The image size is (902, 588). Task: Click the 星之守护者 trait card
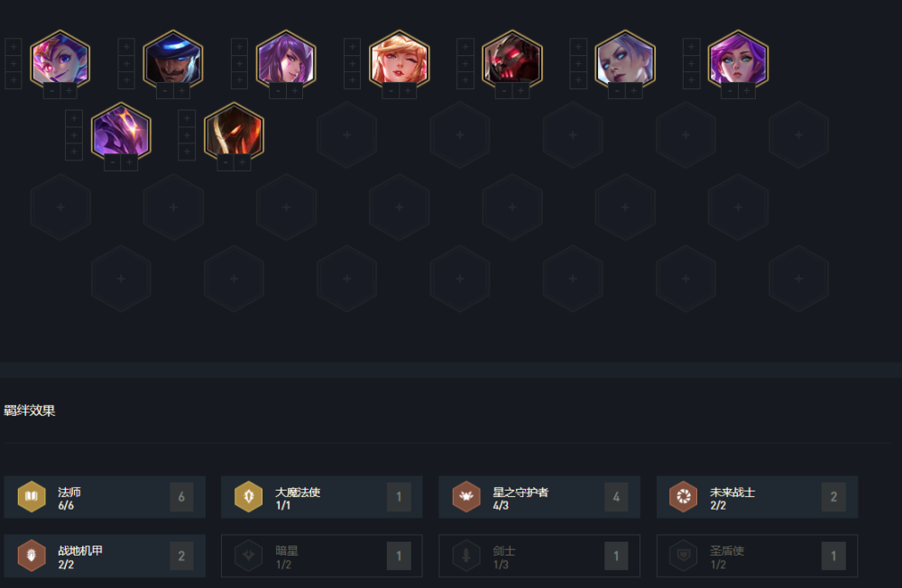click(x=539, y=497)
